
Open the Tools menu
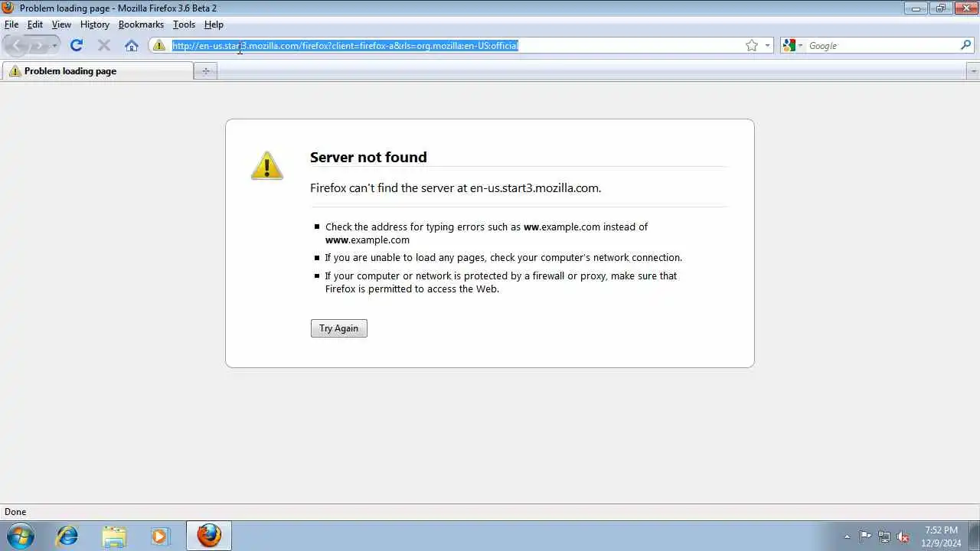pos(184,24)
